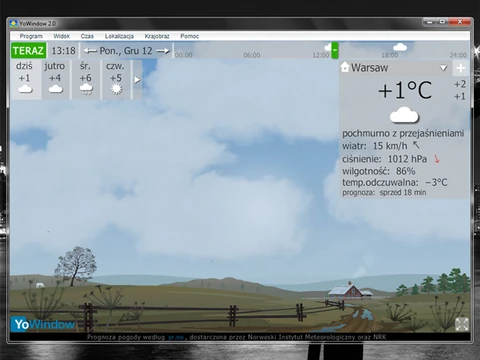
Task: Open the Program menu
Action: 31,36
